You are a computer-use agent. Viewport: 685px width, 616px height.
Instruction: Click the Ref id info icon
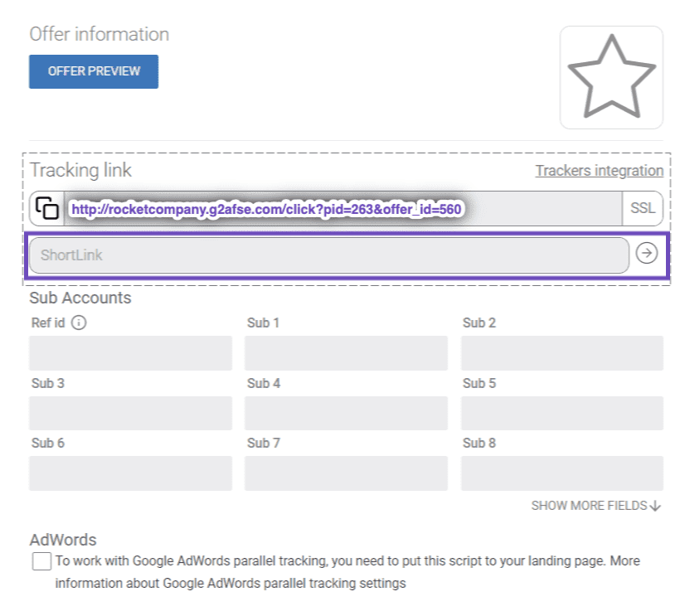point(79,323)
